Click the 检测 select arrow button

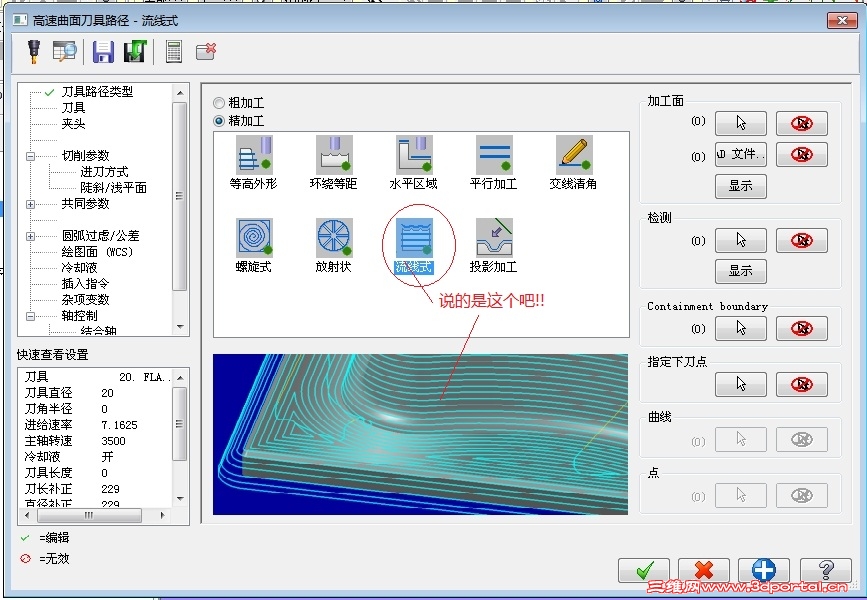pyautogui.click(x=741, y=240)
